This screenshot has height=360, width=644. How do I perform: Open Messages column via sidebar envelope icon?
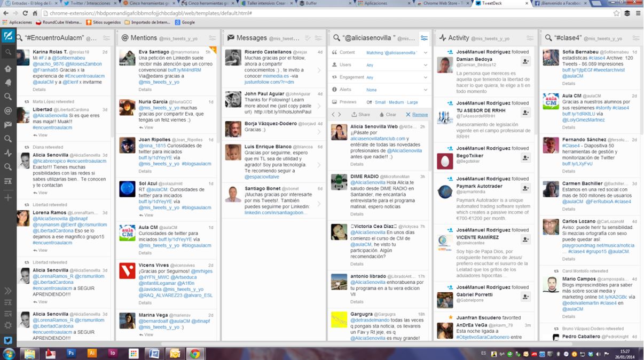coord(8,125)
